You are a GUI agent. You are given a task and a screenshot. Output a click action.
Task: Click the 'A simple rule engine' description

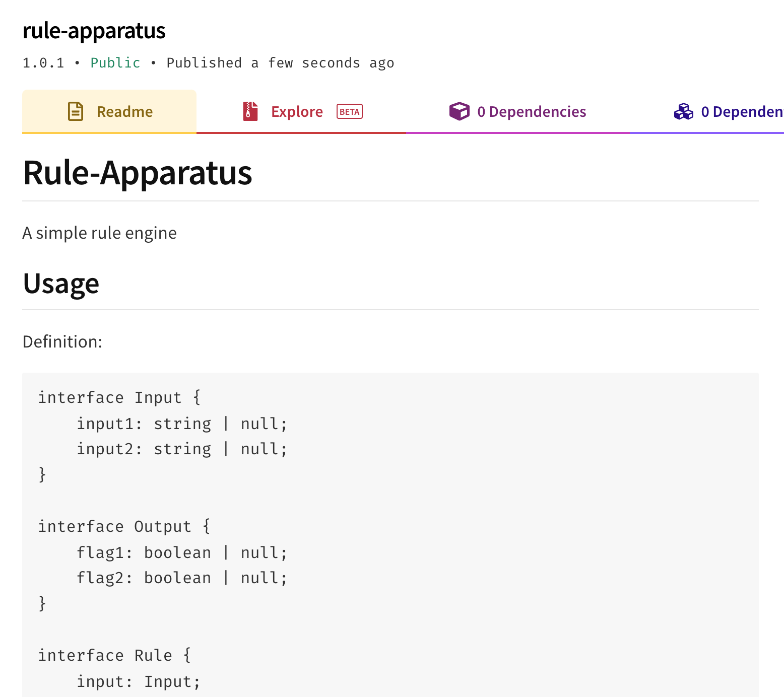(100, 233)
